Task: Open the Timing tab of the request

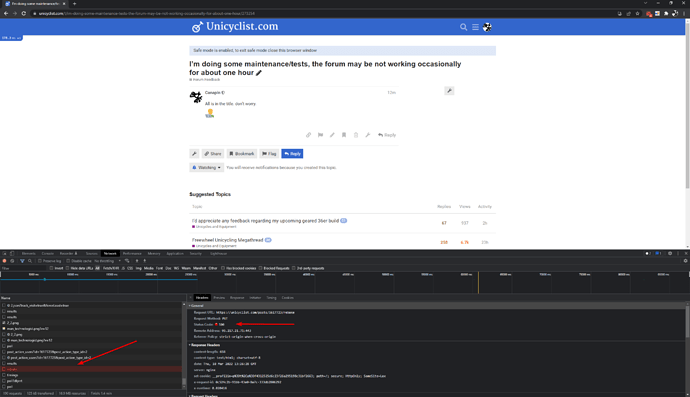Action: (271, 298)
